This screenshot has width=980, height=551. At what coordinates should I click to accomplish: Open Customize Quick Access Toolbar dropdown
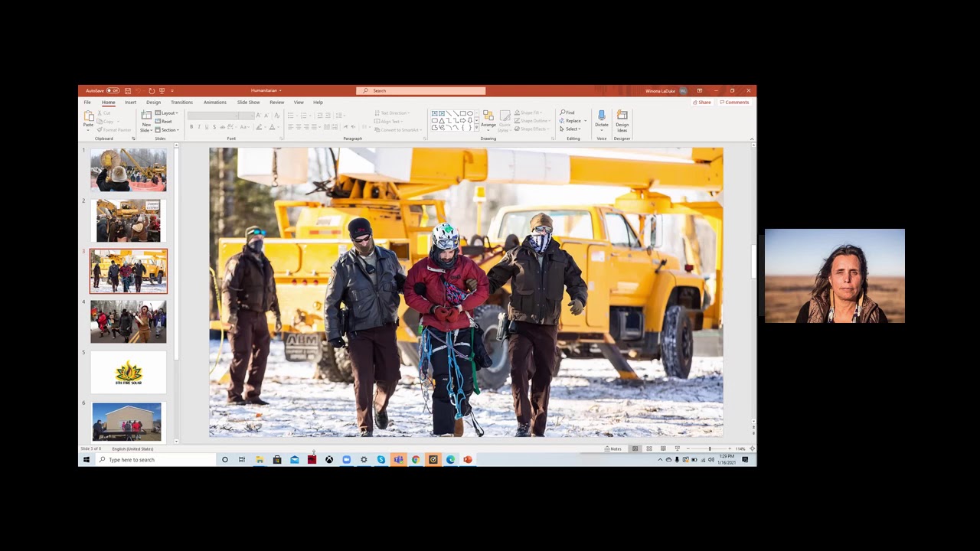click(171, 91)
